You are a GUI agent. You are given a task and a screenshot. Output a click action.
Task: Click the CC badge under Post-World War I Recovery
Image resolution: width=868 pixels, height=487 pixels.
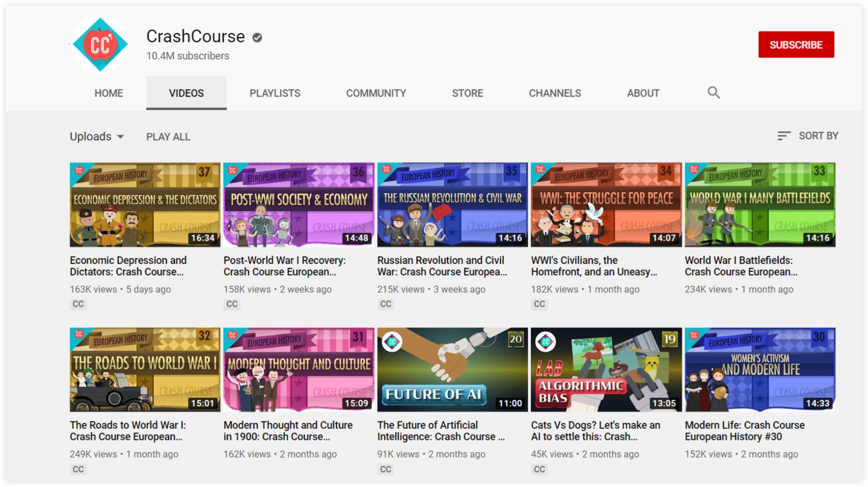tap(232, 304)
